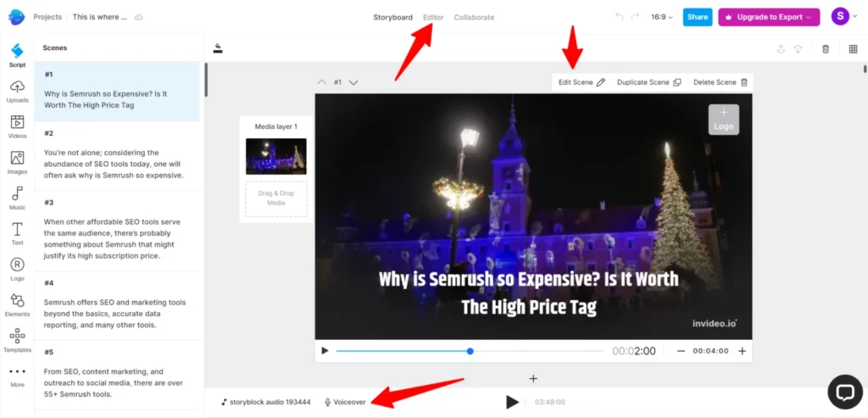The height and width of the screenshot is (418, 868).
Task: Click the trash icon in top toolbar
Action: tap(826, 48)
